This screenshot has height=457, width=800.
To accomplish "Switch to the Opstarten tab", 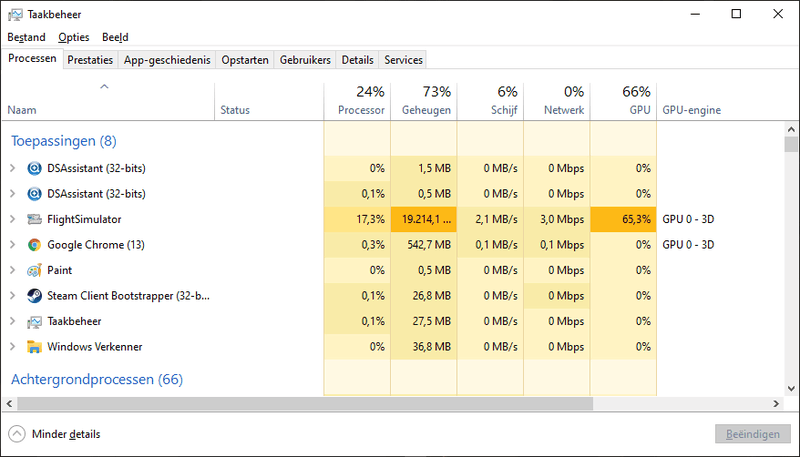I will pos(245,60).
